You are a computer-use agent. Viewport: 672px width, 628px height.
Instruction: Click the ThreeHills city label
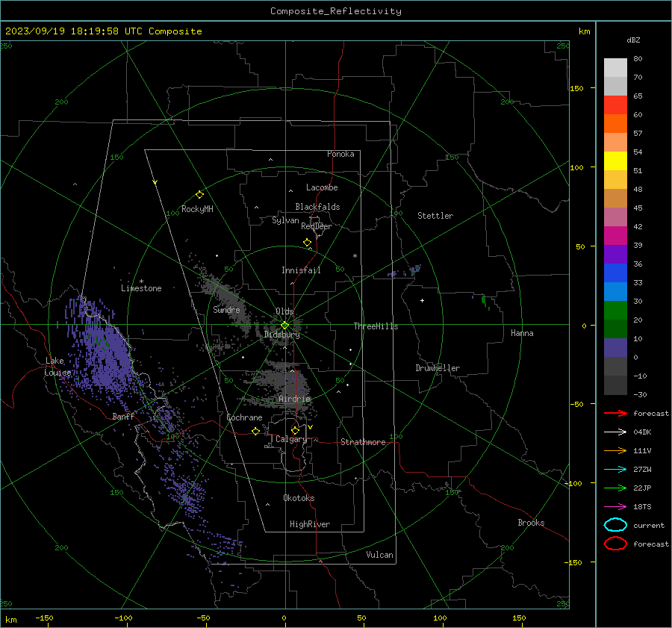(x=376, y=326)
